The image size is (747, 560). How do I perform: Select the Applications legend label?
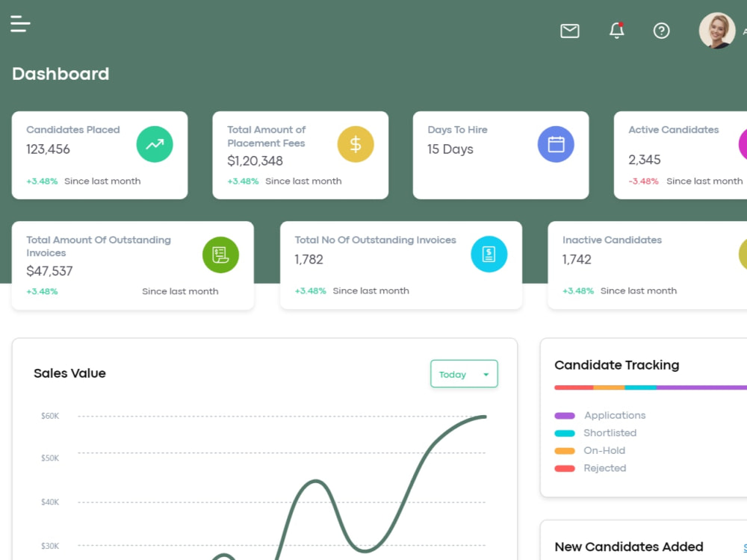point(615,415)
